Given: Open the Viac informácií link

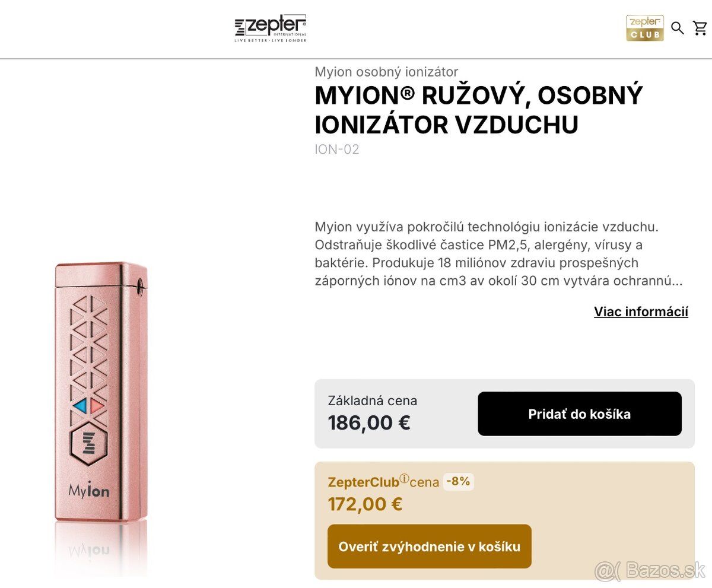Looking at the screenshot, I should tap(641, 312).
